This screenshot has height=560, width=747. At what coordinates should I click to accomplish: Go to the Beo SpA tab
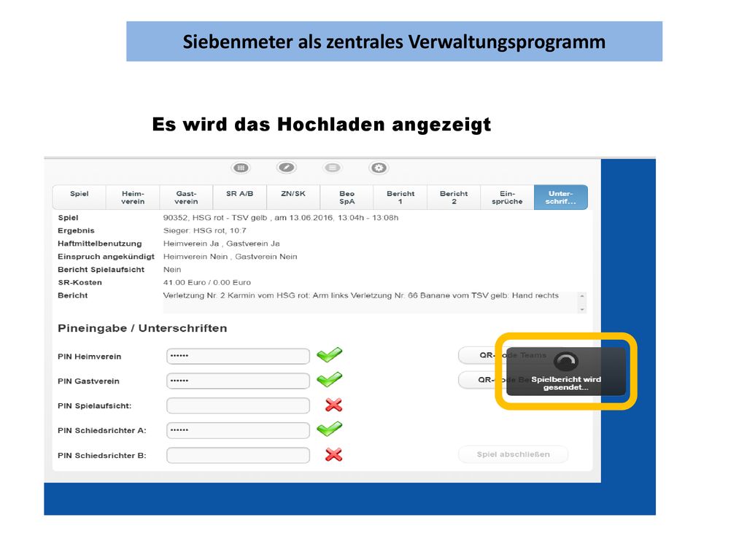tap(347, 197)
